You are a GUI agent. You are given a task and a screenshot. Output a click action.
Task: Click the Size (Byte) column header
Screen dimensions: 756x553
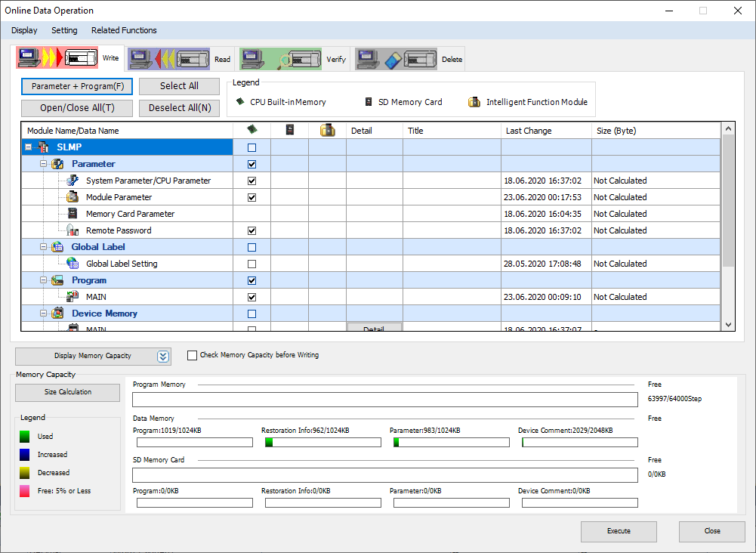tap(656, 131)
